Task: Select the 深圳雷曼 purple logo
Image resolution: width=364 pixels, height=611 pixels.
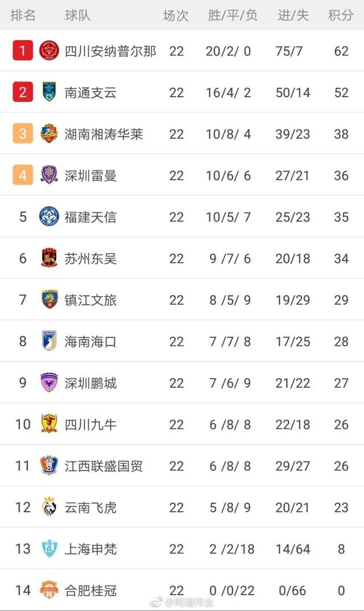Action: [x=49, y=175]
